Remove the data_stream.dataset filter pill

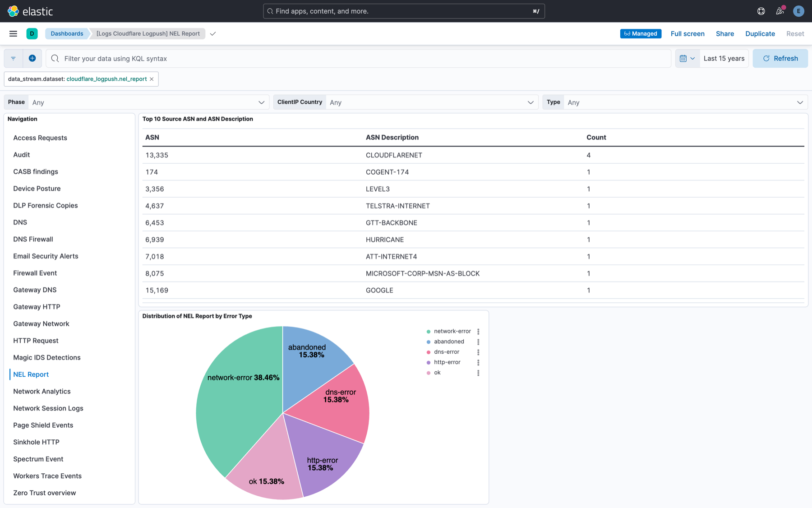152,79
